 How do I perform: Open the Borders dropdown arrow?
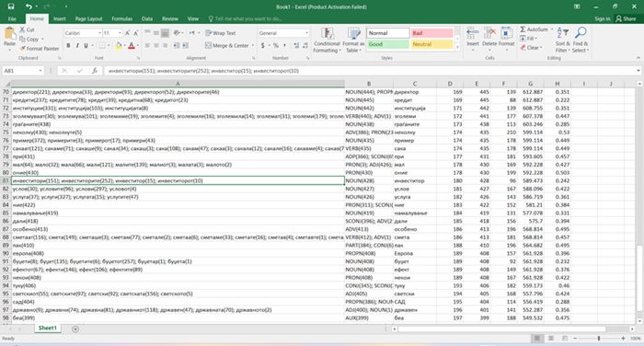click(x=109, y=46)
